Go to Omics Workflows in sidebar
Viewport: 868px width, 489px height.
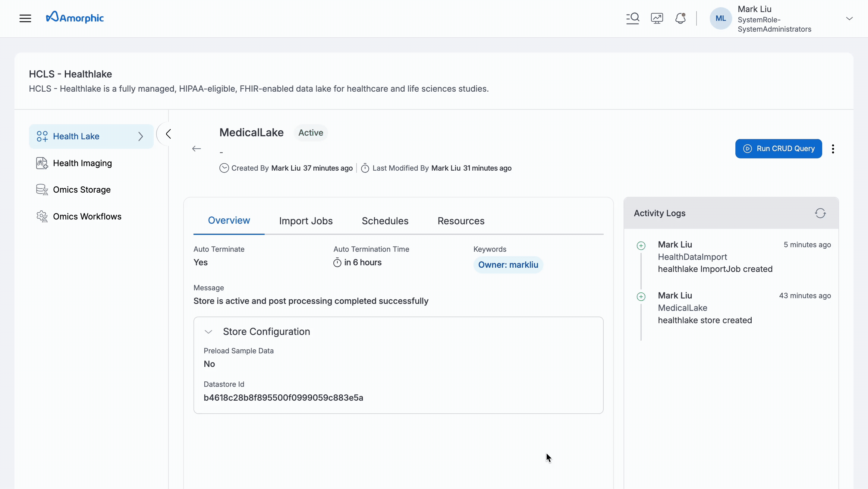[x=87, y=216]
